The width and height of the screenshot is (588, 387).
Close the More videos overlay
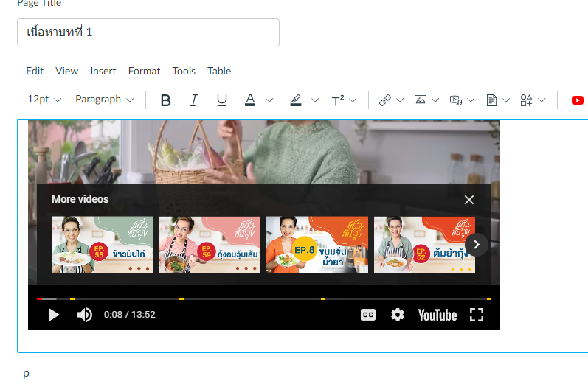tap(469, 200)
